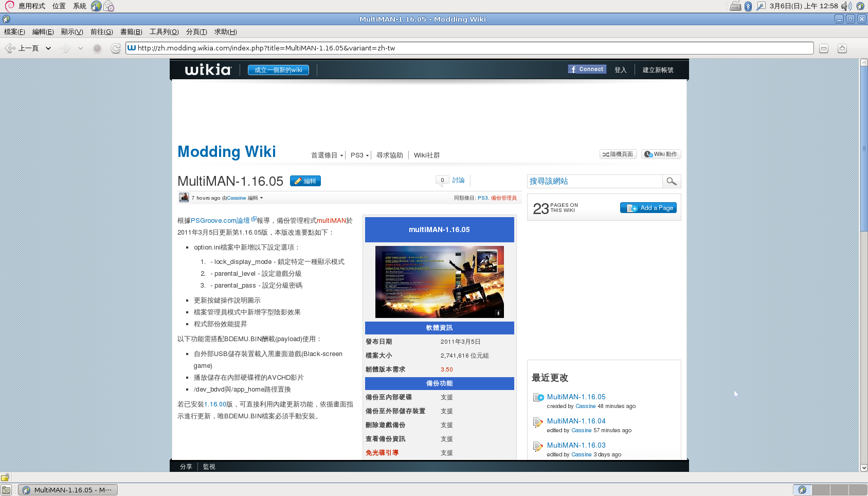Open the volume control icon
This screenshot has width=868, height=496.
click(x=846, y=6)
